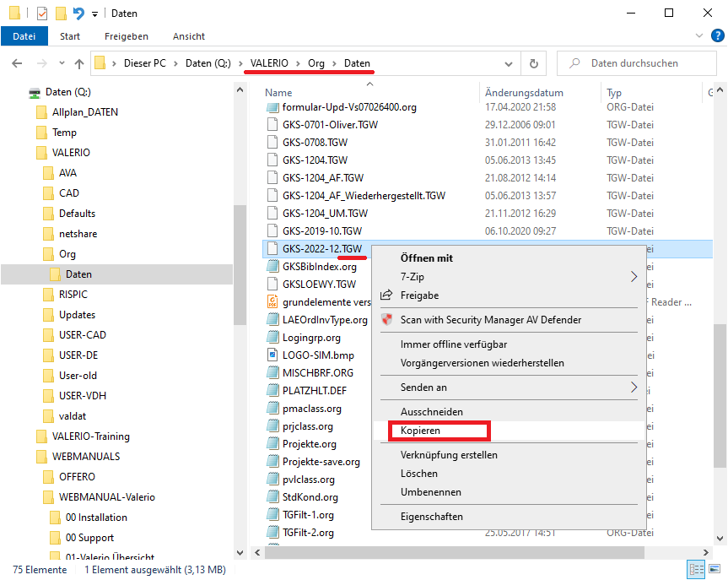The width and height of the screenshot is (728, 580).
Task: Select the WEBMANUALS folder in the tree
Action: [x=86, y=457]
